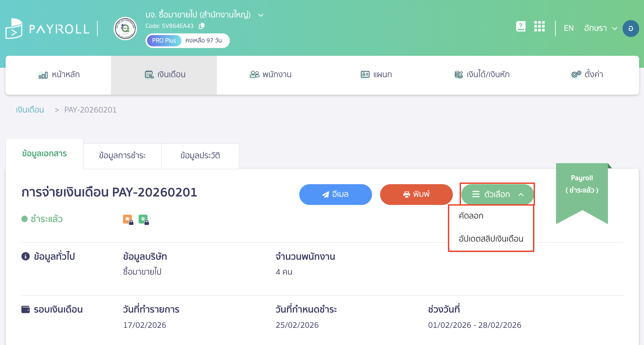Open the พนักงาน navigation menu
644x345 pixels.
click(270, 75)
